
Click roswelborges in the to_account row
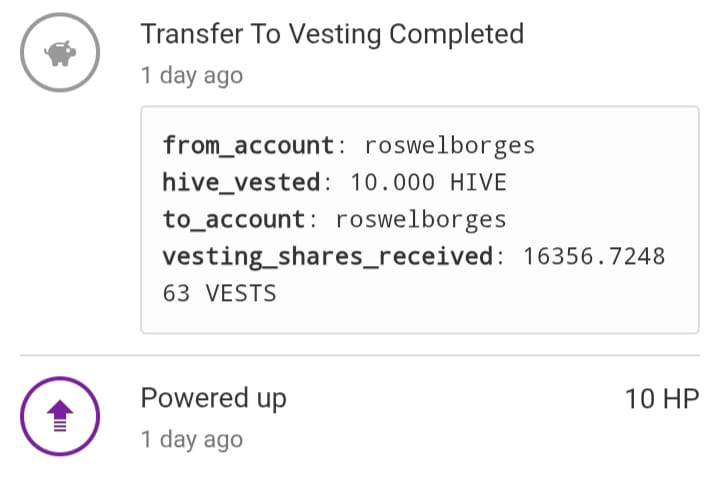click(x=421, y=220)
